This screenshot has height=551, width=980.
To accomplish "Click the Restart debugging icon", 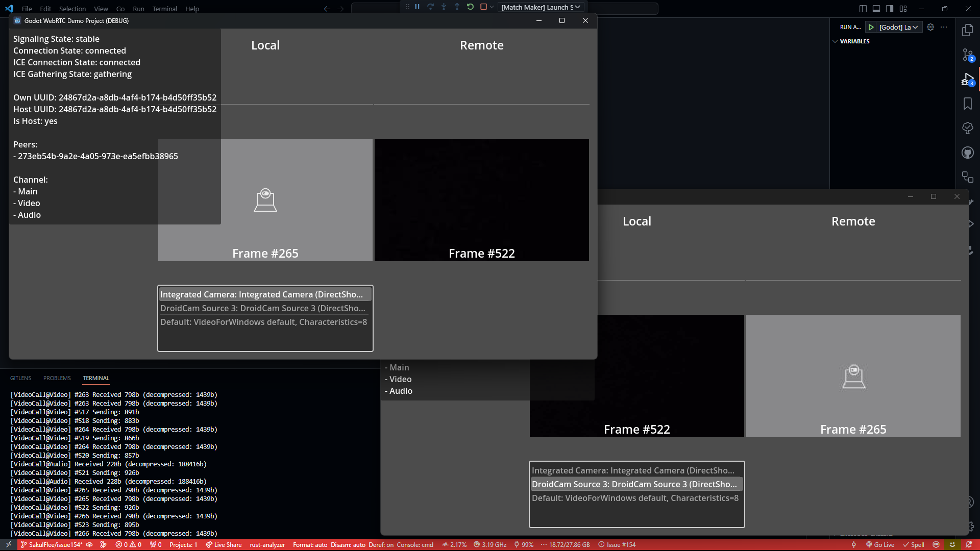I will tap(470, 7).
